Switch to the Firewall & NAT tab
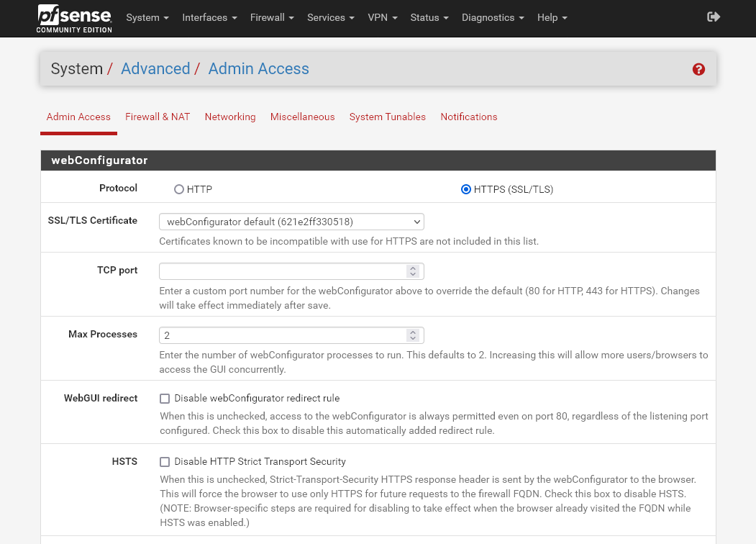Viewport: 756px width, 544px height. [158, 117]
